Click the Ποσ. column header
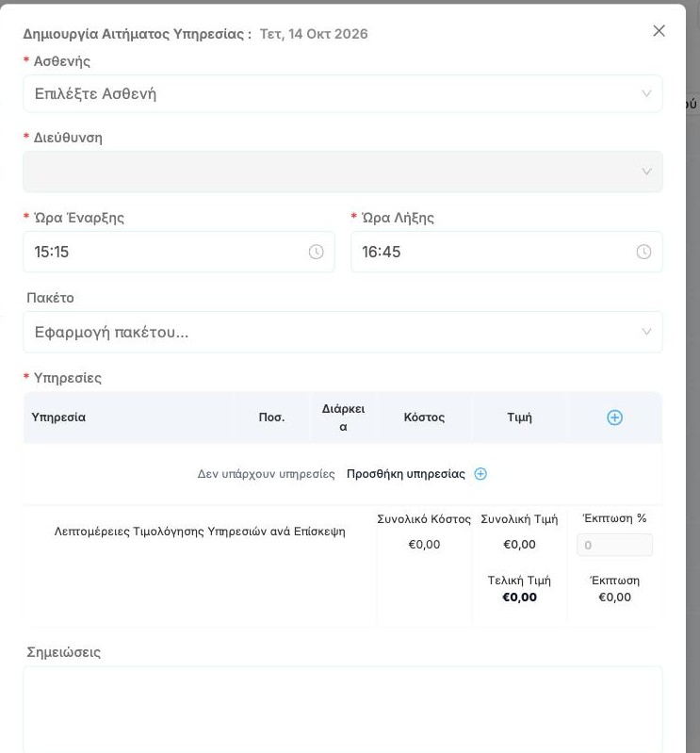 point(271,417)
